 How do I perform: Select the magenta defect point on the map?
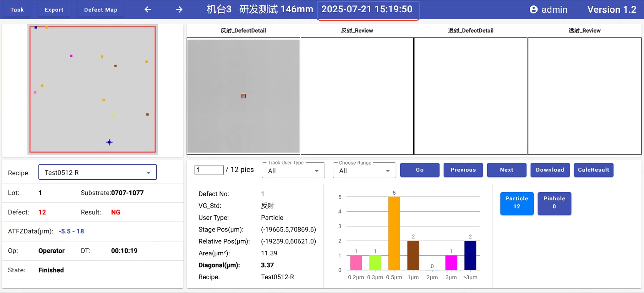coord(71,56)
